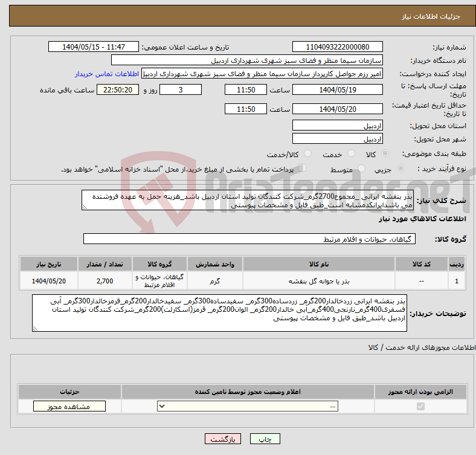Click the need number field 1104093222000080
The image size is (476, 455).
pos(338,47)
